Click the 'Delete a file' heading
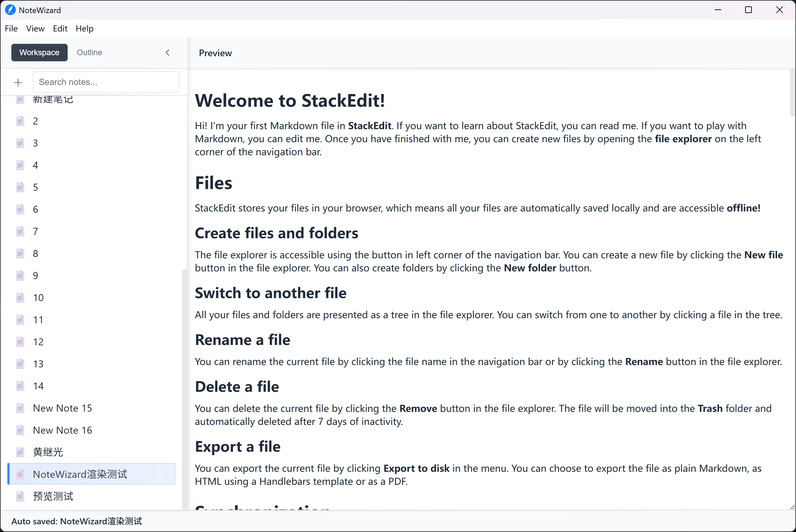The image size is (796, 532). (237, 387)
